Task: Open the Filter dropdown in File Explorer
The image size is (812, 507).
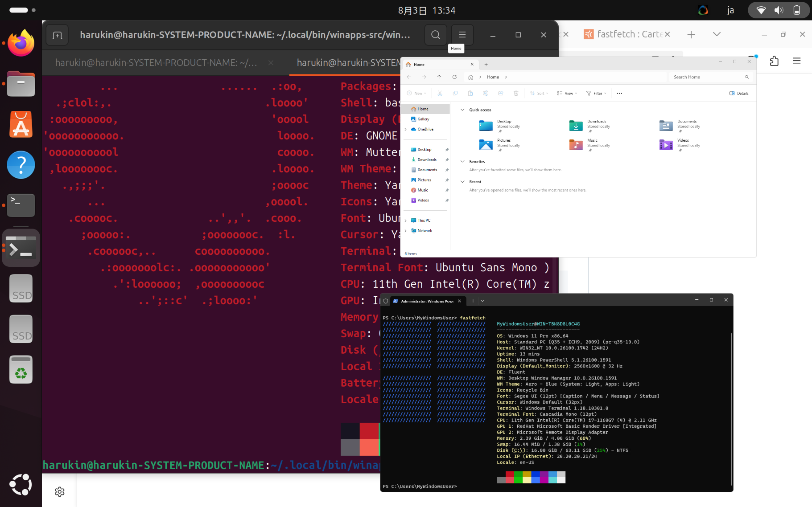Action: pos(596,94)
